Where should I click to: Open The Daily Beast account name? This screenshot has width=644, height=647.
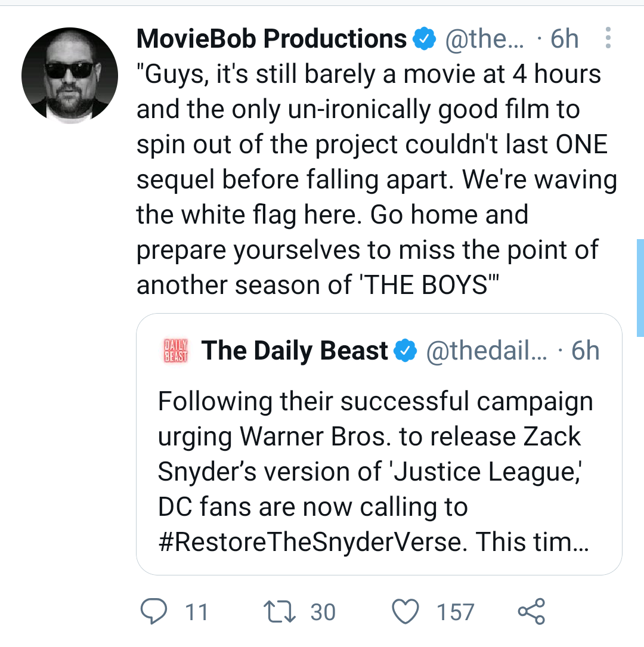pos(295,351)
